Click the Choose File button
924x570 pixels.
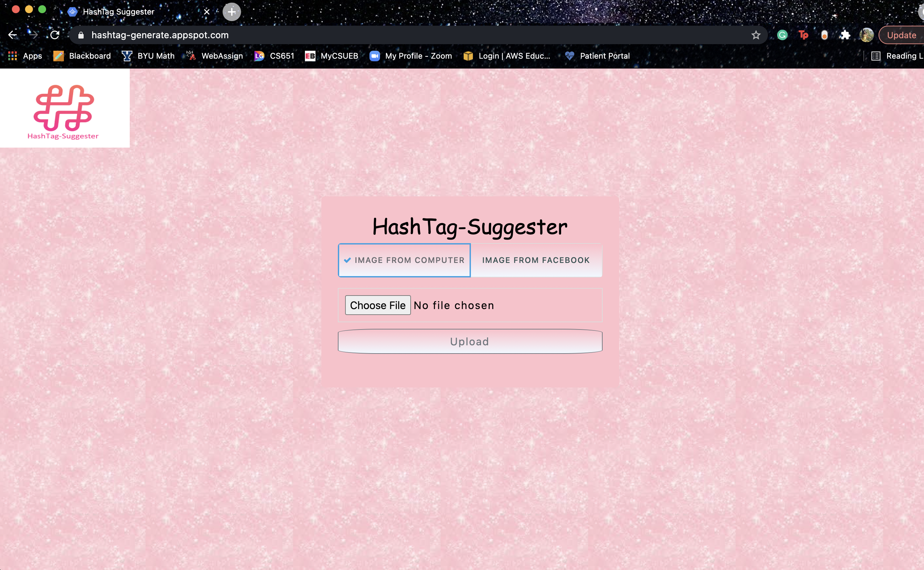377,305
